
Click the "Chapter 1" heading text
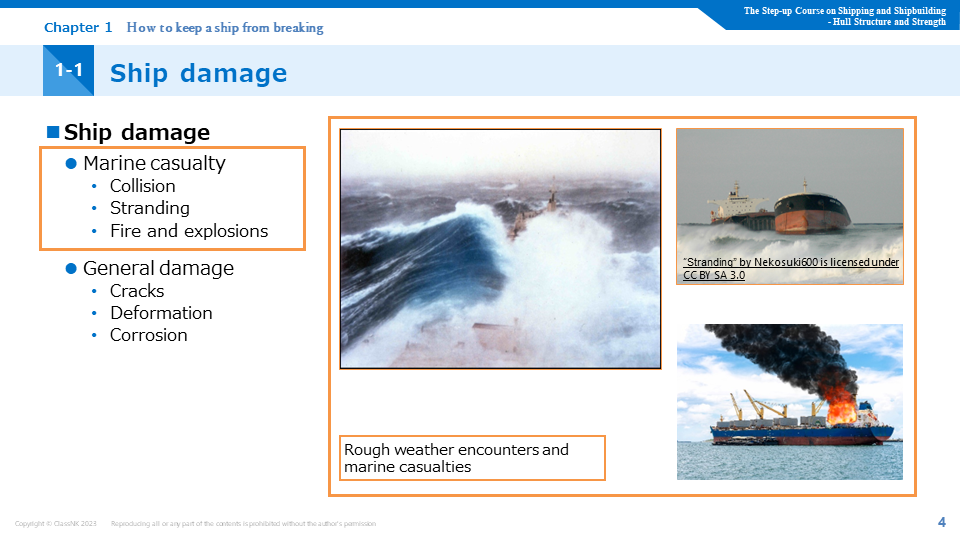coord(78,28)
